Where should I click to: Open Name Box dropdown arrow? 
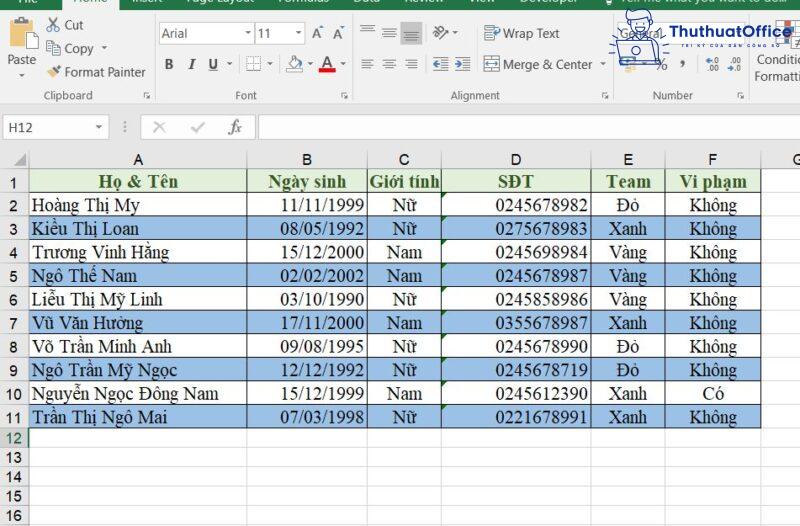(98, 127)
